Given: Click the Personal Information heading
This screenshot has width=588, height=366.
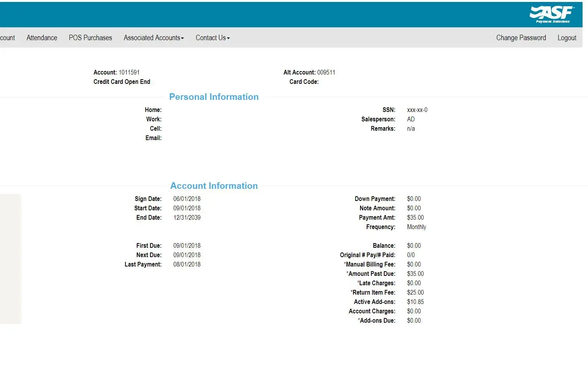Looking at the screenshot, I should [214, 97].
